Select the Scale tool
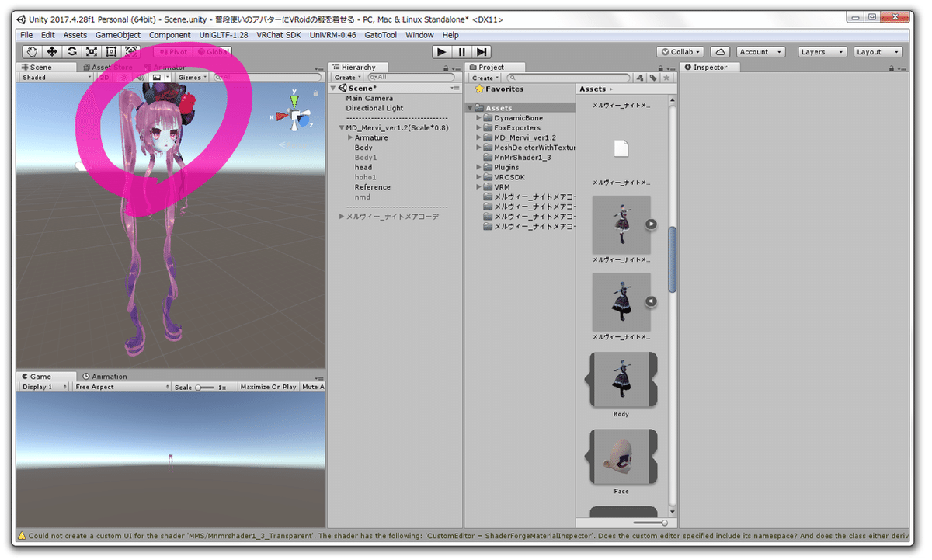 click(x=92, y=51)
